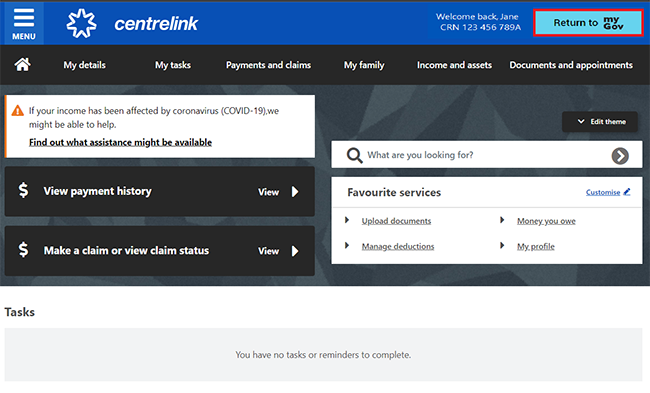Screen dimensions: 650x393
Task: Click arrow bullet before My profile
Action: pos(502,245)
